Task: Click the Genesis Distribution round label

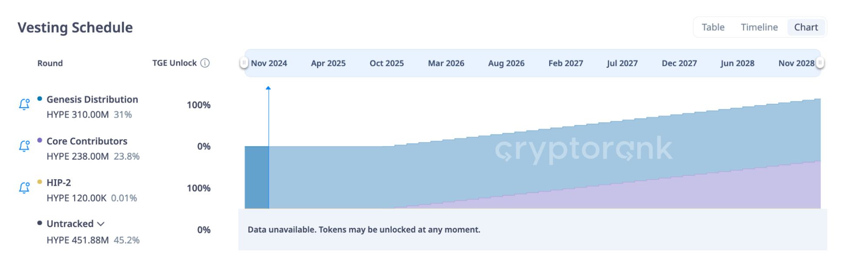Action: click(x=92, y=99)
